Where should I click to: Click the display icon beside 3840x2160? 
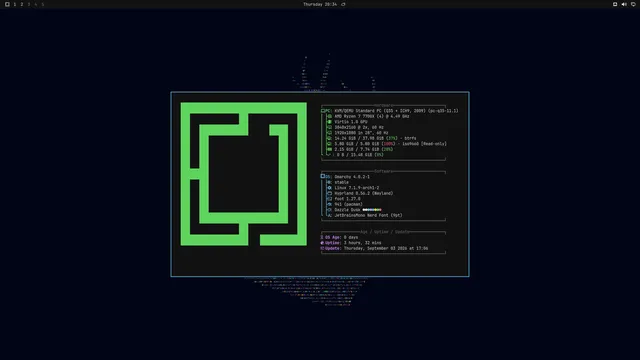329,127
